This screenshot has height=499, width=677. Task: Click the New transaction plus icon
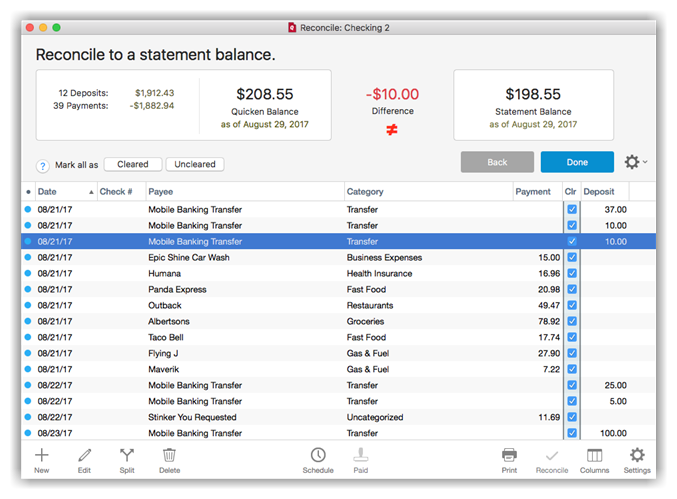pyautogui.click(x=41, y=456)
